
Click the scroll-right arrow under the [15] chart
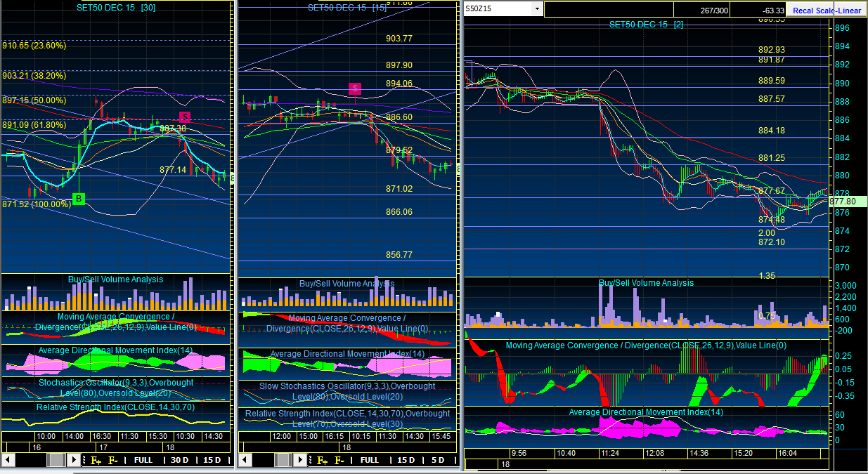pyautogui.click(x=299, y=460)
